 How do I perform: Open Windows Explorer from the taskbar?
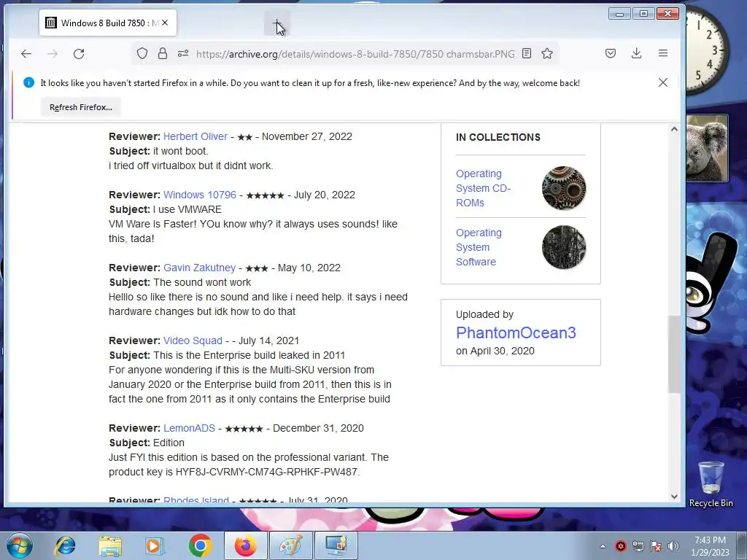110,545
